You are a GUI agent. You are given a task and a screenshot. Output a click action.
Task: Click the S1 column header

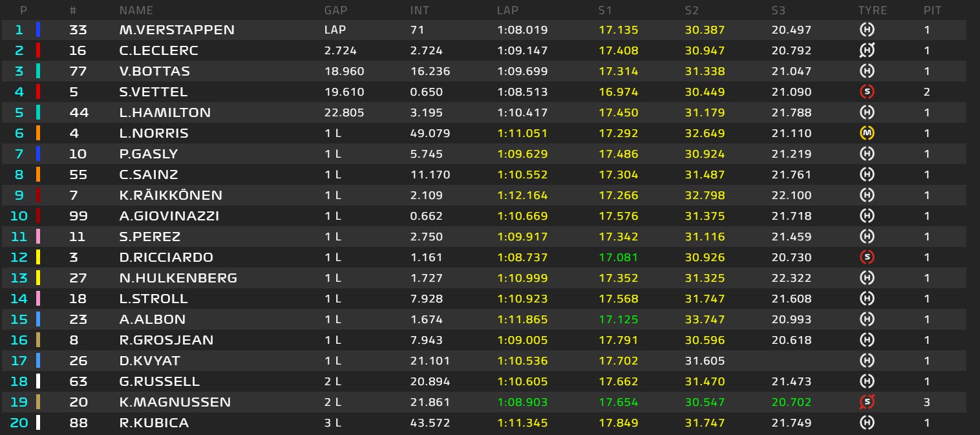tap(606, 10)
